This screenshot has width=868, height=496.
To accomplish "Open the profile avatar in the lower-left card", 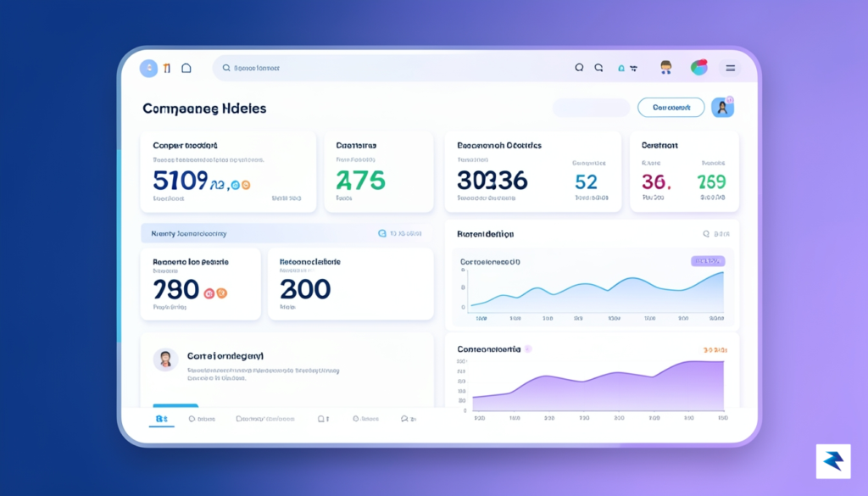I will tap(165, 359).
